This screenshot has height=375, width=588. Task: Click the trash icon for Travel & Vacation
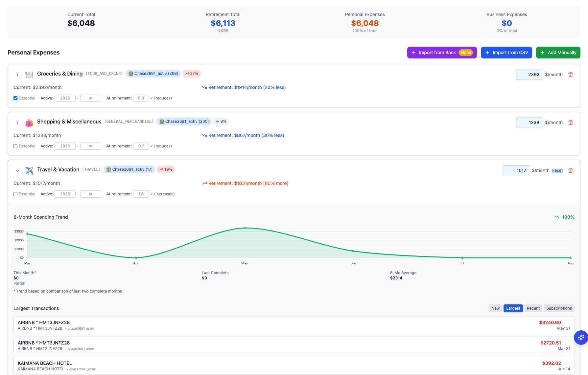point(571,170)
